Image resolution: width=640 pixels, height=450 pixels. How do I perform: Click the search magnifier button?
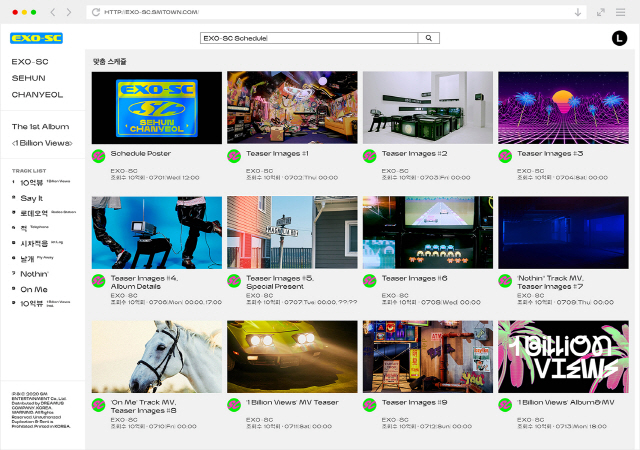click(428, 38)
